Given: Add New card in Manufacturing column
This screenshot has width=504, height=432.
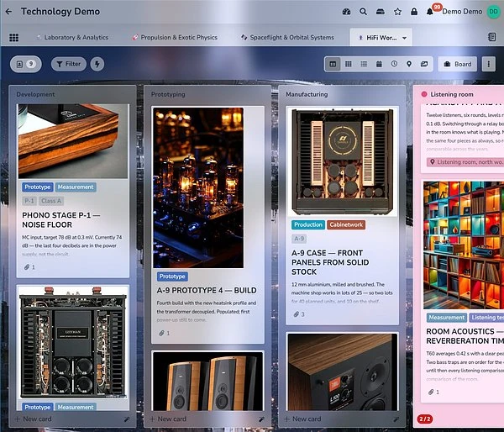Looking at the screenshot, I should (302, 419).
